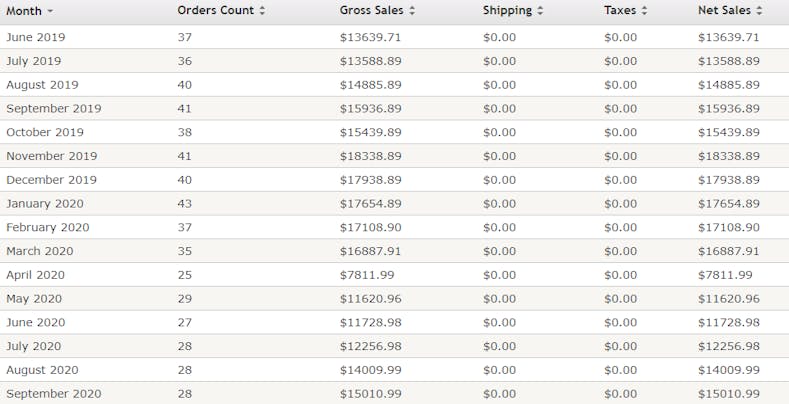Click the Month column header label
This screenshot has height=404, width=789.
pyautogui.click(x=24, y=11)
